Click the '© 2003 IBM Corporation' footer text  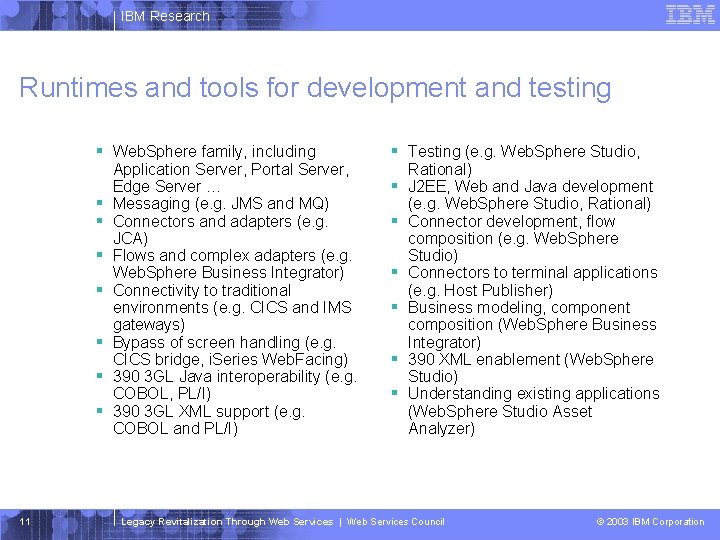coord(650,522)
